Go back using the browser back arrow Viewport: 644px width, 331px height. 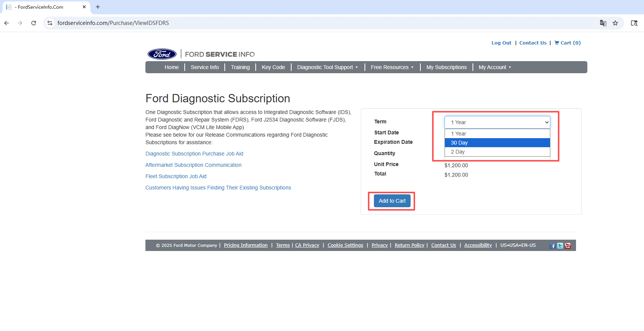click(x=7, y=23)
